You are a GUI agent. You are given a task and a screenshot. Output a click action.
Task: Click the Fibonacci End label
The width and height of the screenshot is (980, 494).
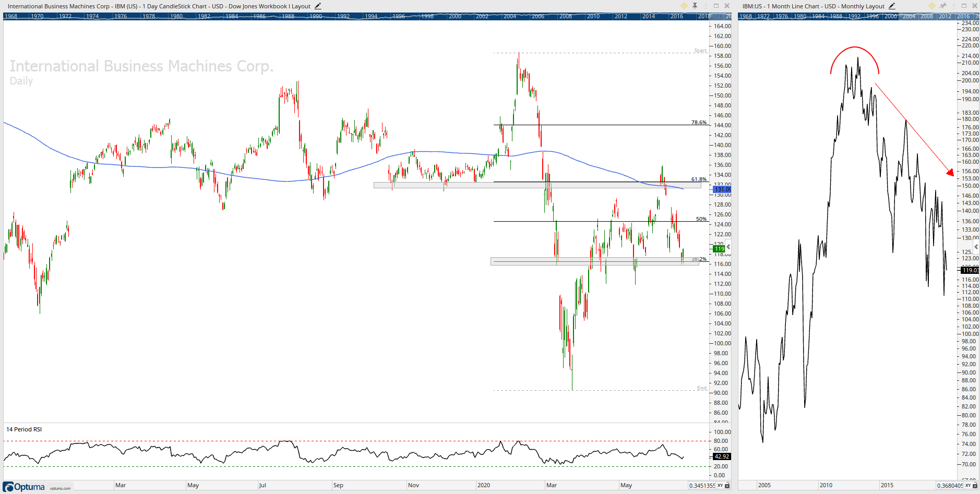702,388
